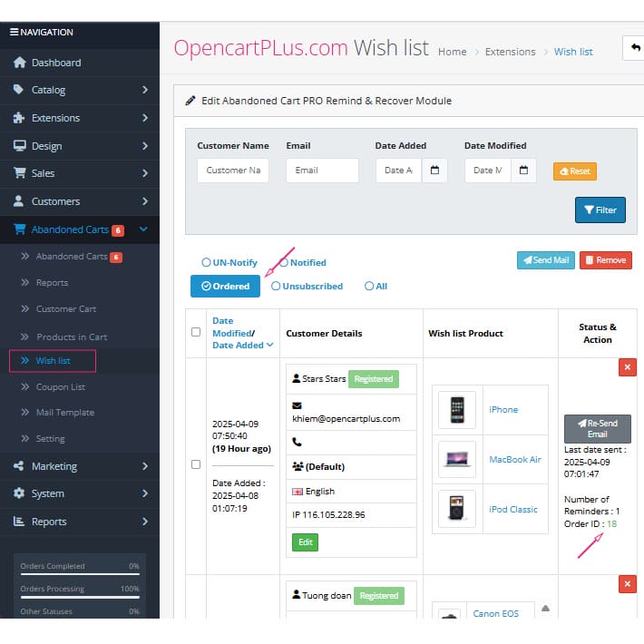Click the iPod Classic product thumbnail
Image resolution: width=644 pixels, height=644 pixels.
457,509
